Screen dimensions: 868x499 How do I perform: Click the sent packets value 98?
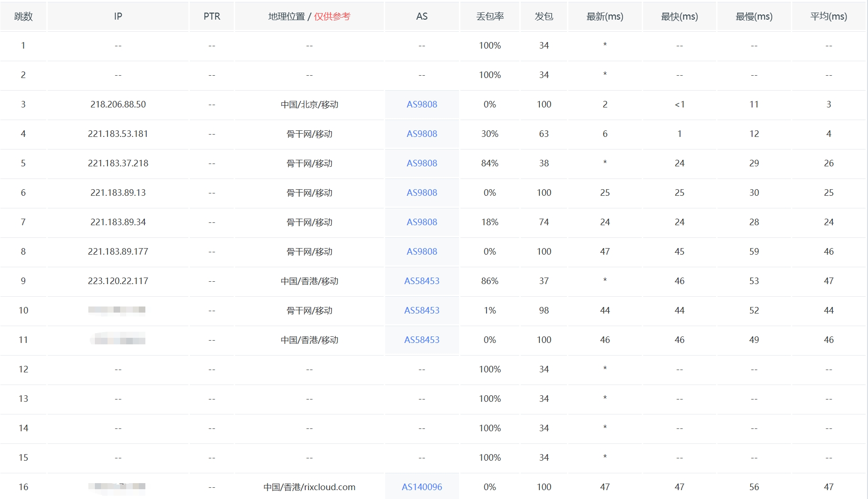point(544,310)
